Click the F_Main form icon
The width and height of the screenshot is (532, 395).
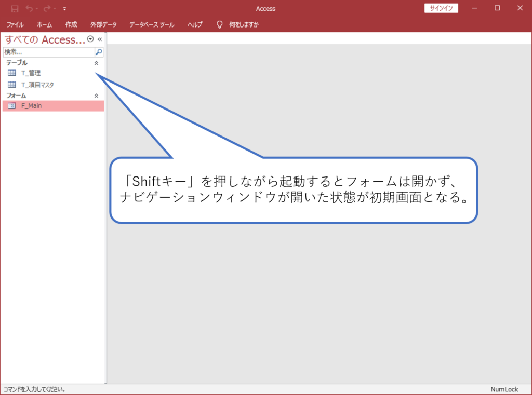(x=11, y=105)
